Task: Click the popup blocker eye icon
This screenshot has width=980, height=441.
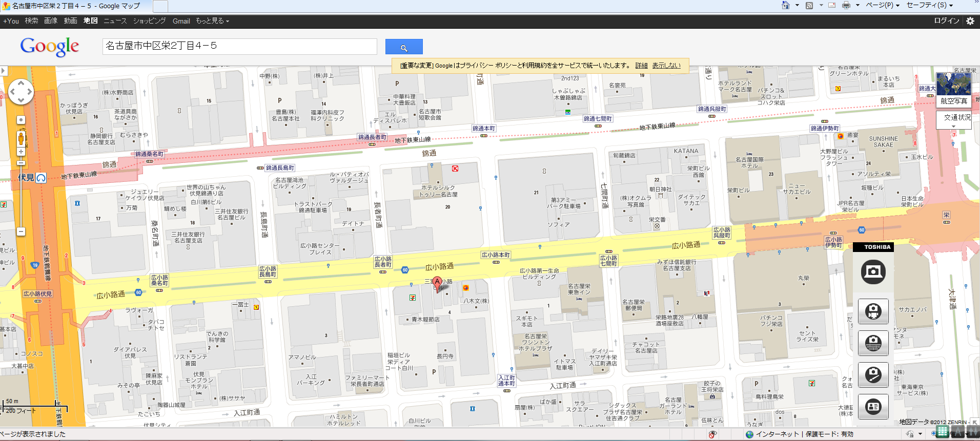Action: 712,434
